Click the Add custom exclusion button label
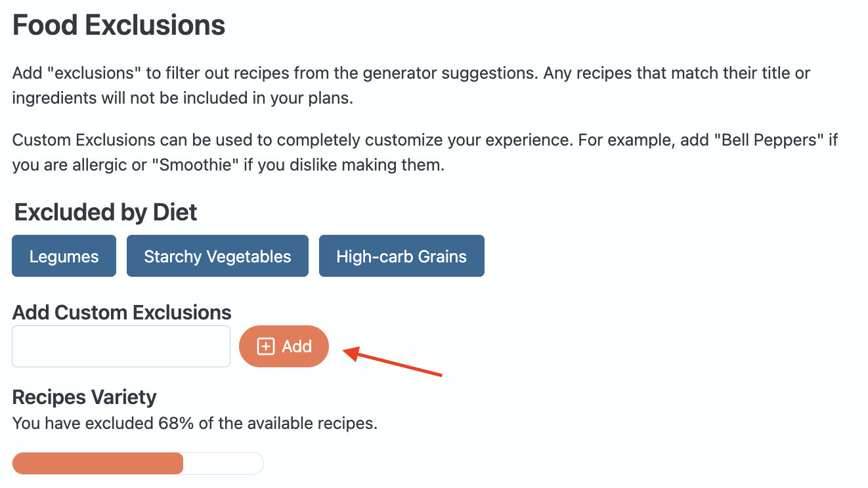This screenshot has height=488, width=868. coord(297,346)
